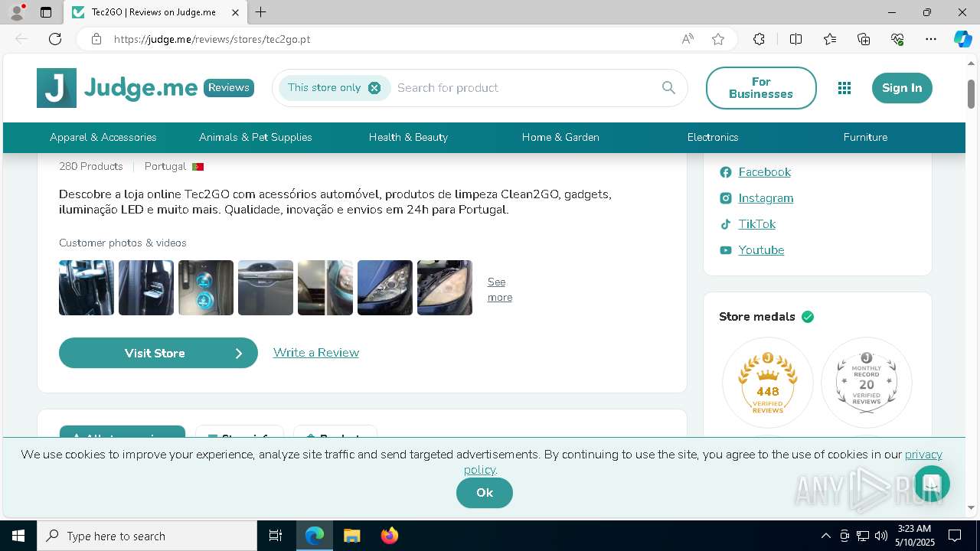Select Health & Beauty category
The image size is (980, 551).
(408, 138)
